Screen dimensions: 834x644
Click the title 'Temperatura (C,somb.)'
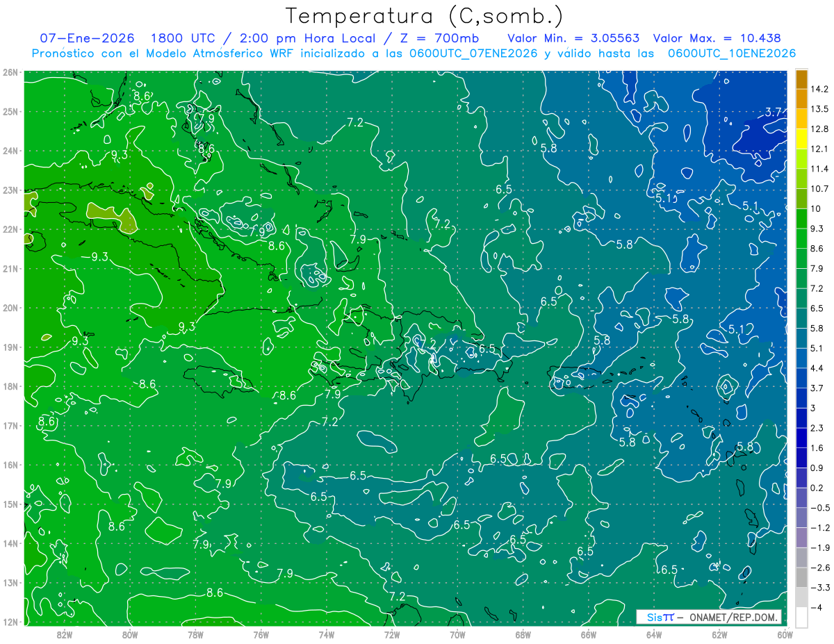pos(425,16)
